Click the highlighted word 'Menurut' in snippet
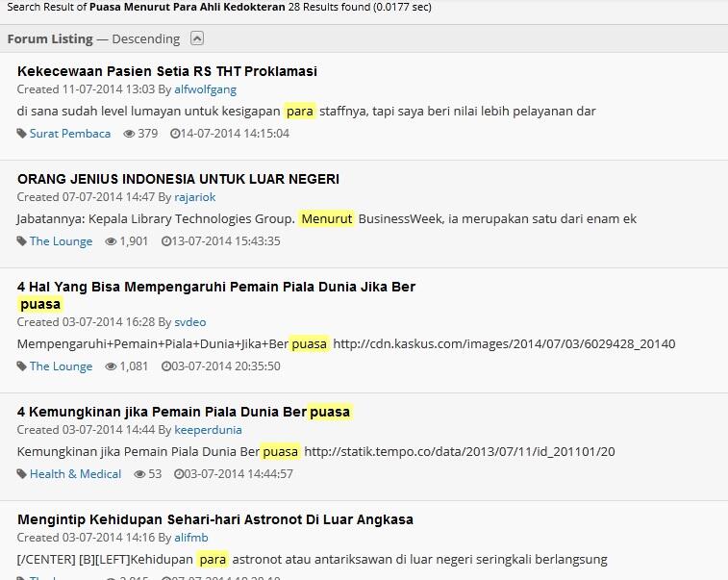This screenshot has height=580, width=728. click(x=326, y=218)
